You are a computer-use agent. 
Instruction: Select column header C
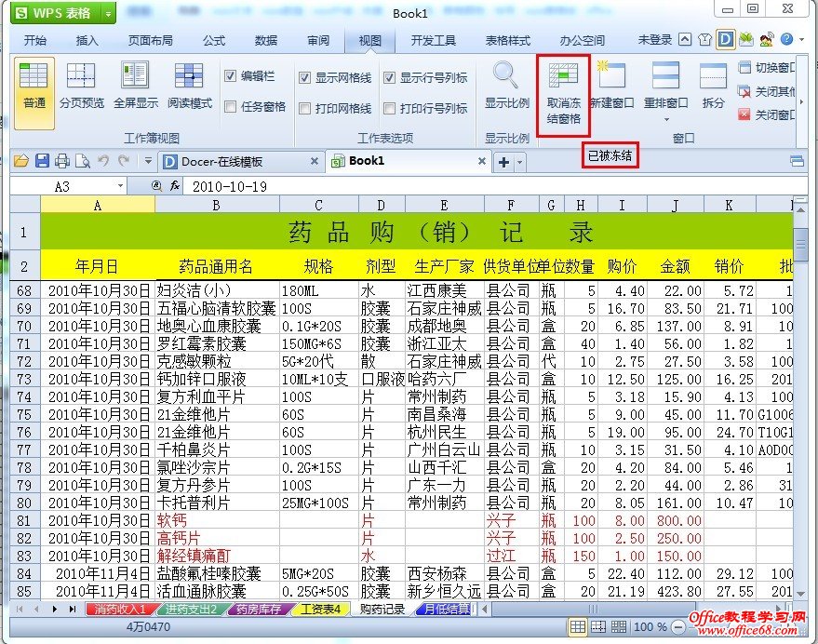(319, 205)
